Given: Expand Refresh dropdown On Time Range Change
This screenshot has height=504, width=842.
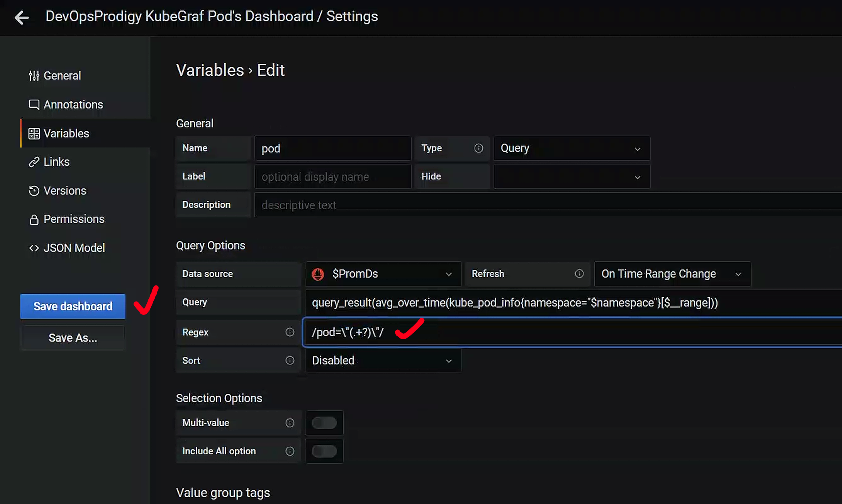Looking at the screenshot, I should point(672,274).
